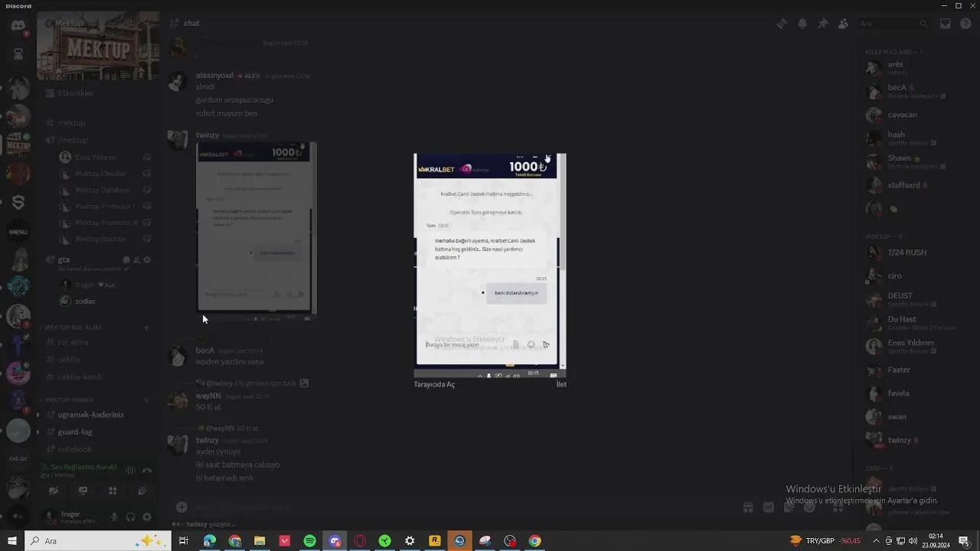Open help icon in chat header

pos(966,24)
